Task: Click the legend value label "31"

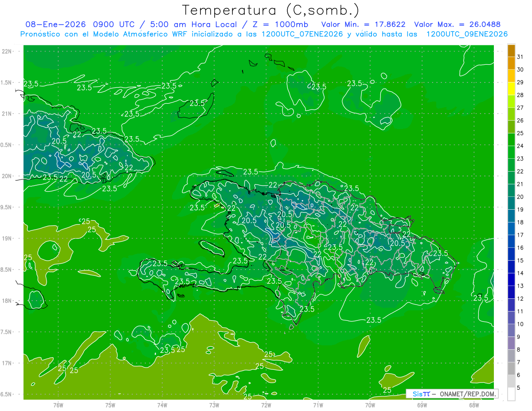Action: pyautogui.click(x=520, y=57)
